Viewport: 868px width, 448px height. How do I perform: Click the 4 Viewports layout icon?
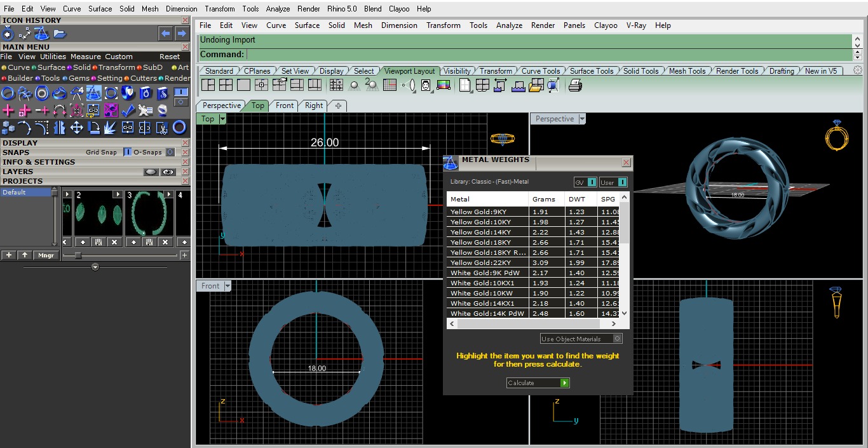(226, 85)
